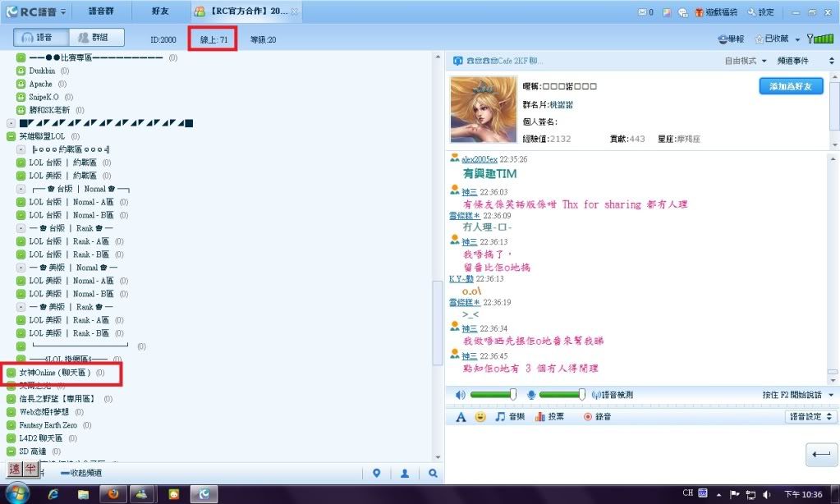Click the locate position pin icon
840x504 pixels.
coord(376,474)
